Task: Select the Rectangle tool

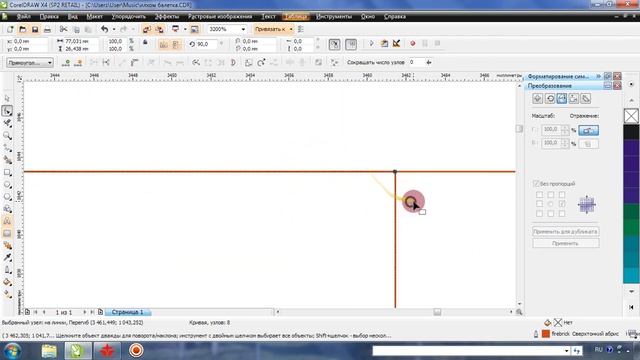Action: [7, 172]
